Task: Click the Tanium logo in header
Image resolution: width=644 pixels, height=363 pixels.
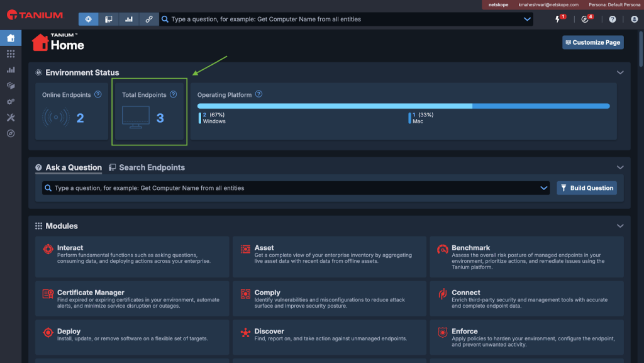Action: pos(35,14)
